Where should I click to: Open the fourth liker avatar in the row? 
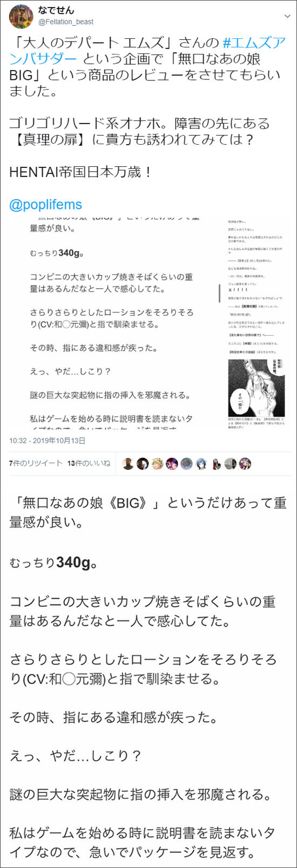coord(172,464)
